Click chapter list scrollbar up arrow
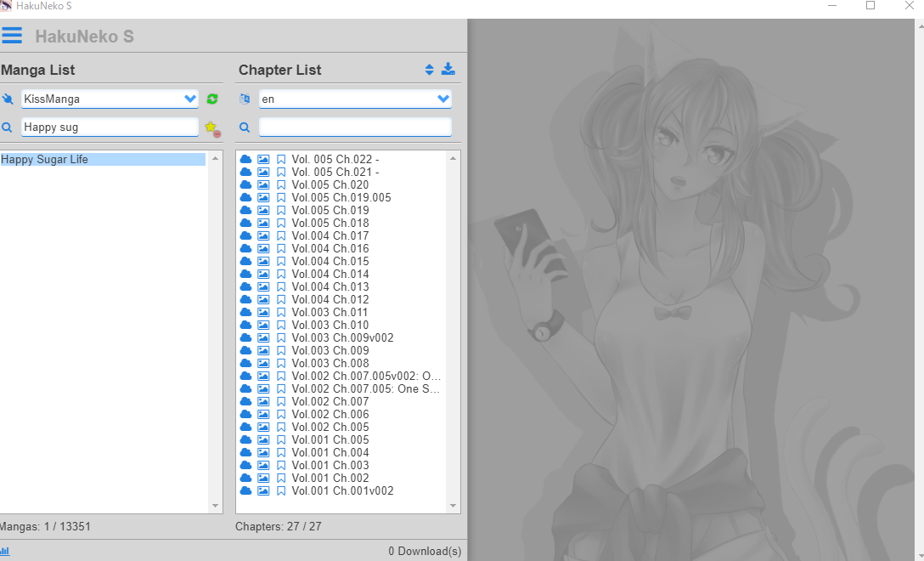Image resolution: width=924 pixels, height=561 pixels. click(x=453, y=158)
